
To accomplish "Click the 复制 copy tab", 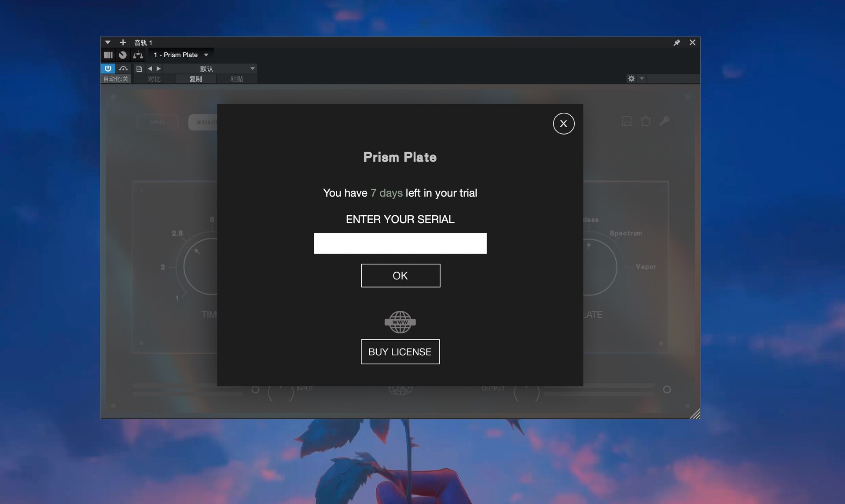I will (195, 79).
